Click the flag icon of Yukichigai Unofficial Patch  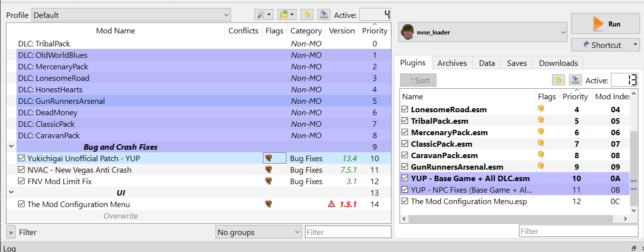(268, 158)
